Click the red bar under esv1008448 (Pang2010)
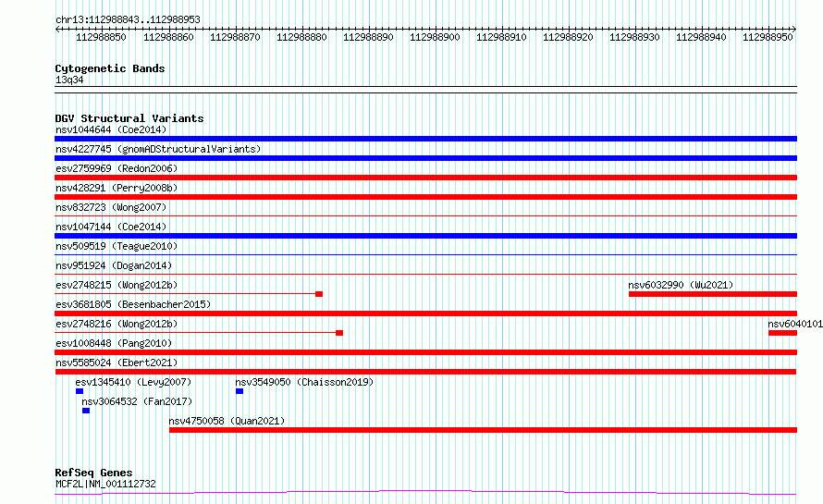 pyautogui.click(x=425, y=352)
